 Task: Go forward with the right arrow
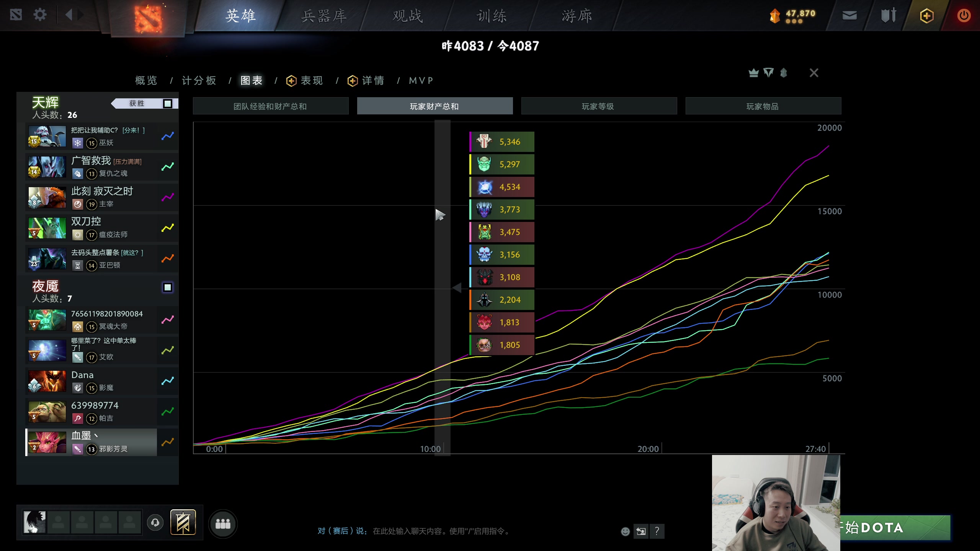(81, 15)
